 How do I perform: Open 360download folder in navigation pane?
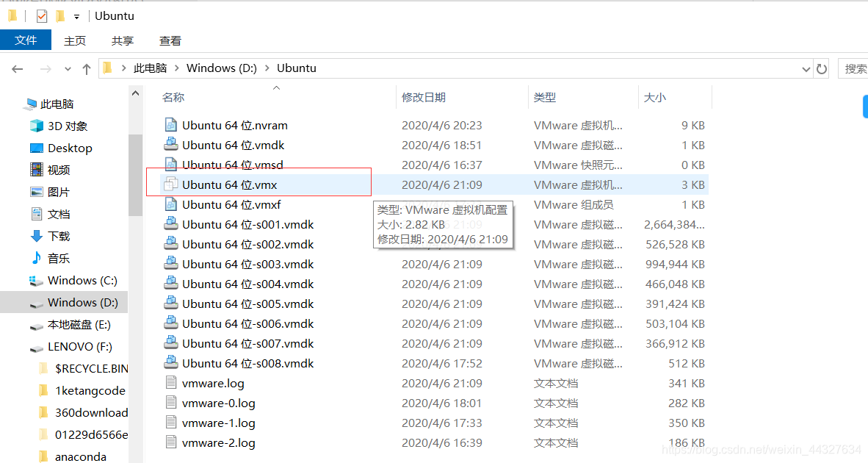pos(91,412)
